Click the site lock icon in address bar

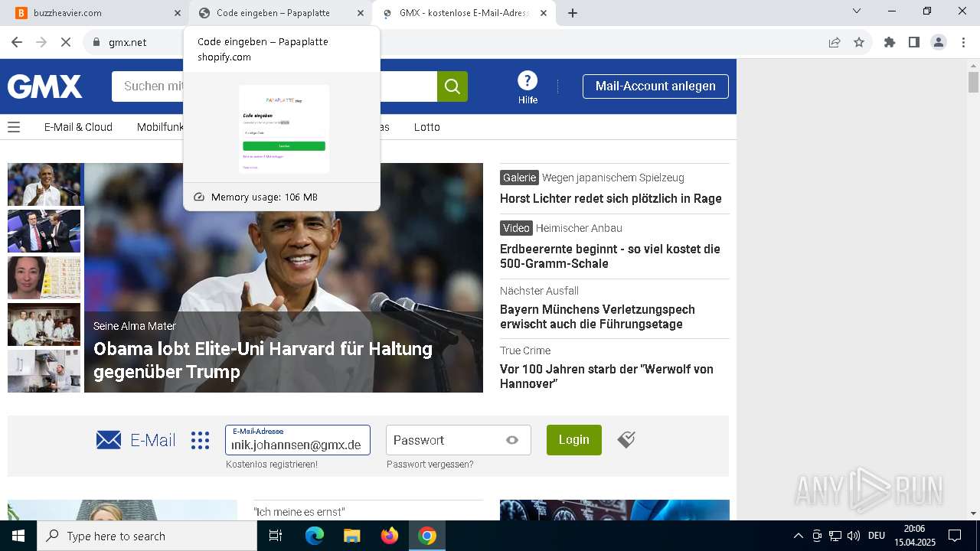click(x=96, y=42)
